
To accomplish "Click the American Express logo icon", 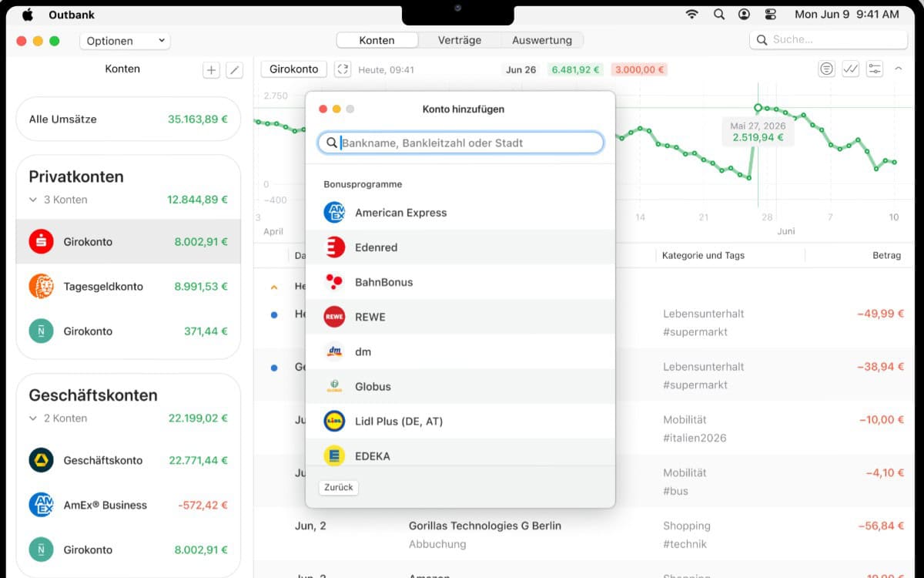I will 334,213.
